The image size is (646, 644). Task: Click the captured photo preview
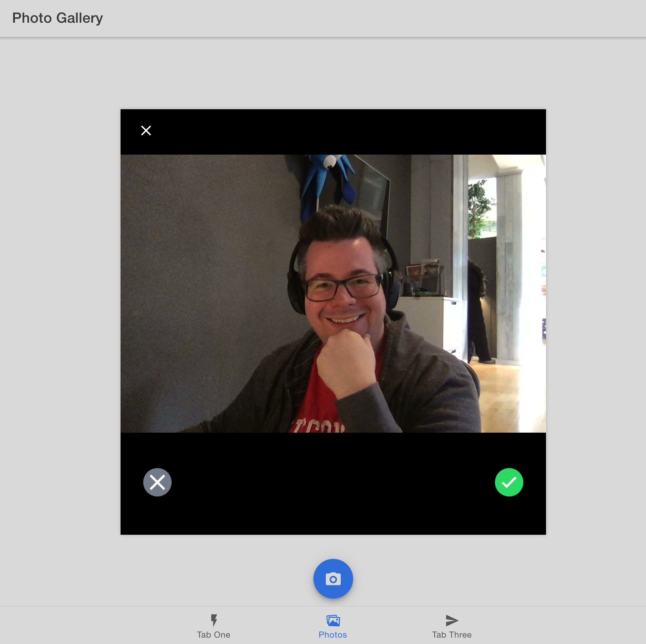click(333, 294)
